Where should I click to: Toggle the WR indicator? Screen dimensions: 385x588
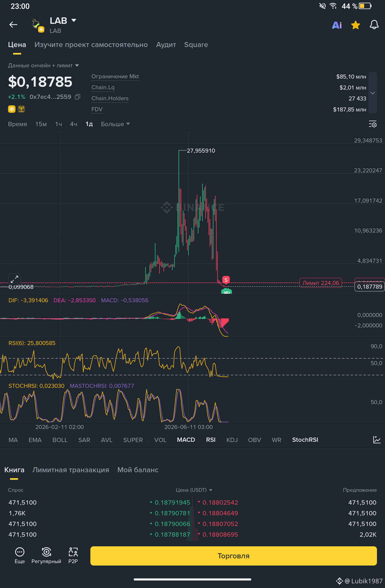click(x=276, y=440)
